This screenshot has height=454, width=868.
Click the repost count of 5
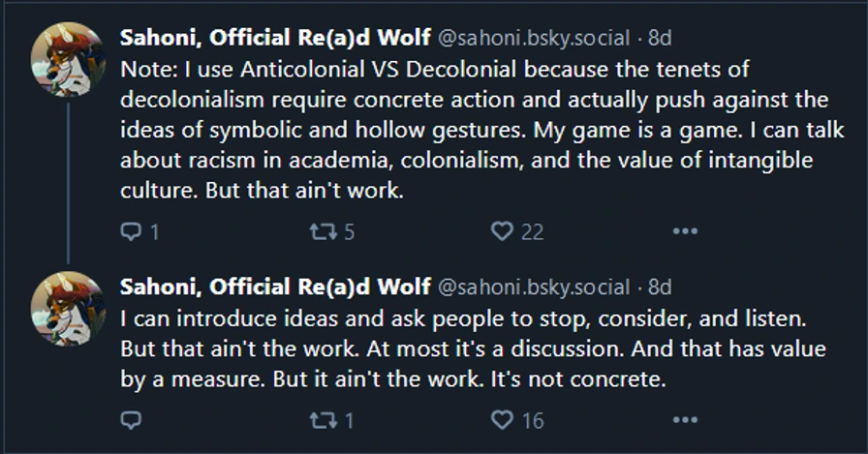coord(349,232)
